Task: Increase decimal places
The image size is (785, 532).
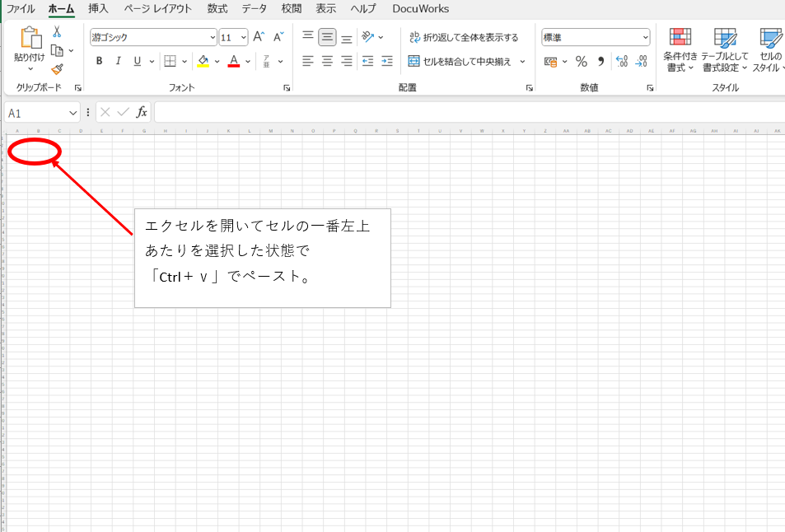Action: (622, 62)
